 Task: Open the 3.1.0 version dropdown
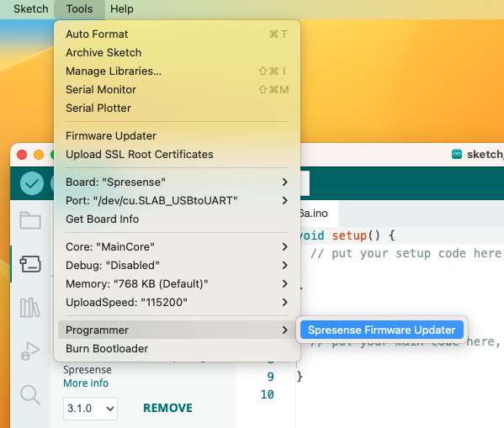(x=90, y=409)
